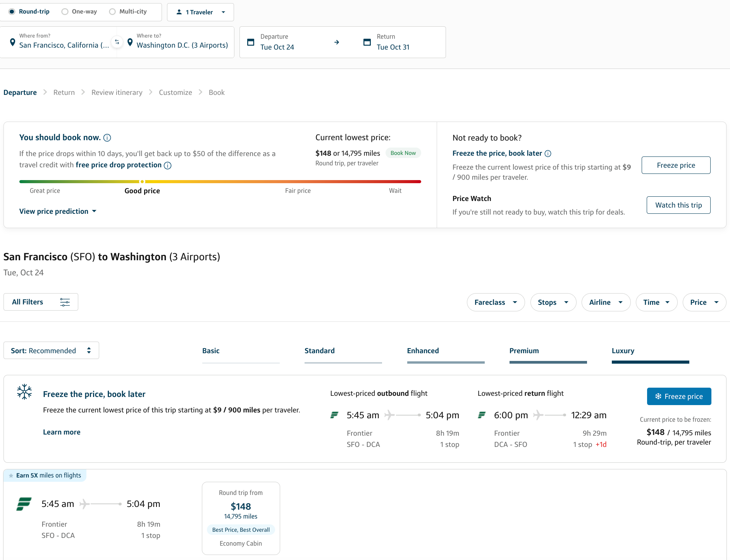
Task: Open the Airline filter dropdown
Action: tap(606, 302)
